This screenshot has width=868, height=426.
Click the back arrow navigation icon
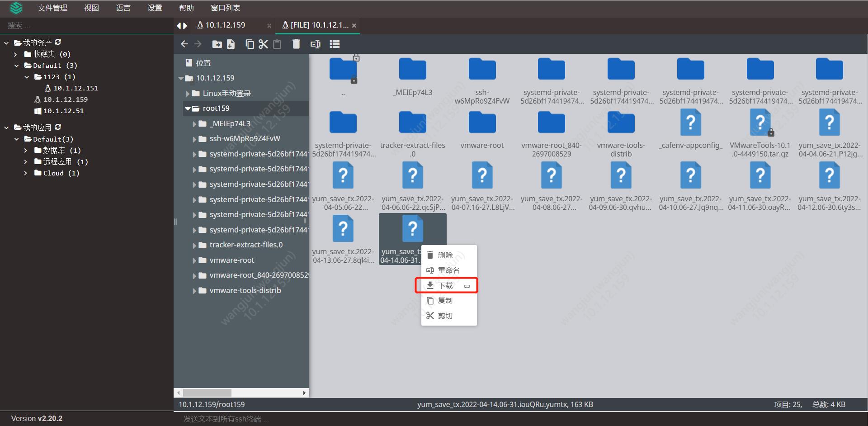(184, 44)
